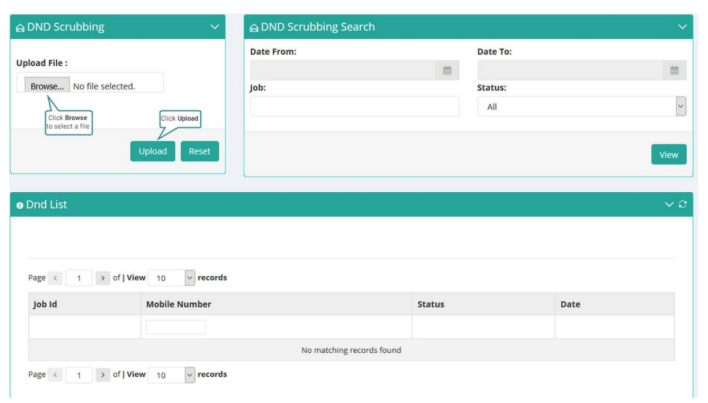The height and width of the screenshot is (403, 708).
Task: Open the Status dropdown showing All
Action: [x=582, y=107]
